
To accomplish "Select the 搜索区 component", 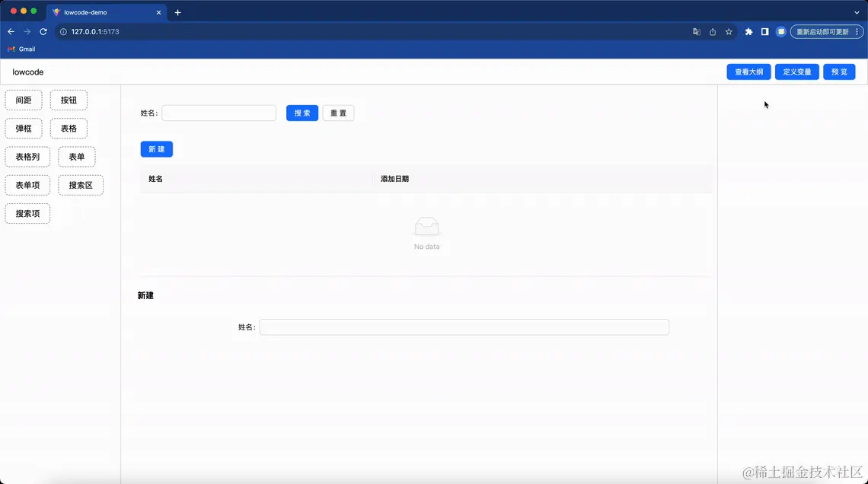I will [x=80, y=185].
